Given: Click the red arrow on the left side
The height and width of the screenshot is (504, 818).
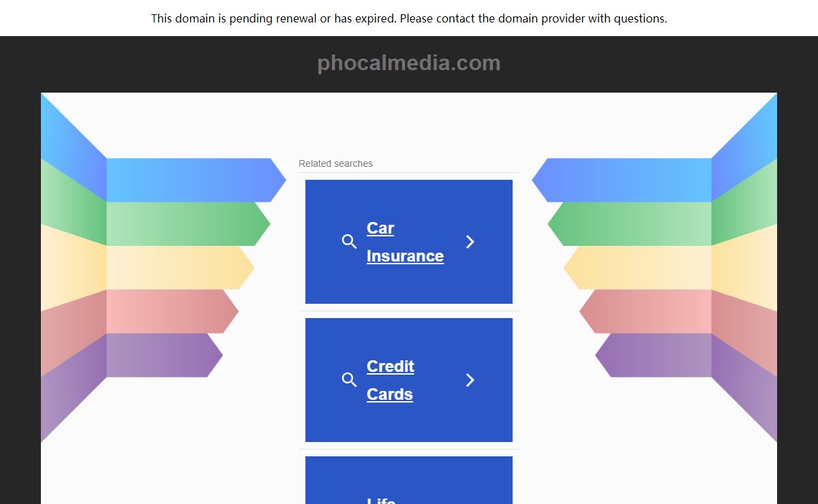Looking at the screenshot, I should click(172, 311).
